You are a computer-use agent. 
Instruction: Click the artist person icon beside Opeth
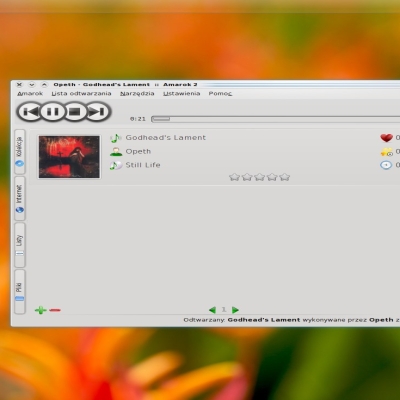tap(116, 152)
